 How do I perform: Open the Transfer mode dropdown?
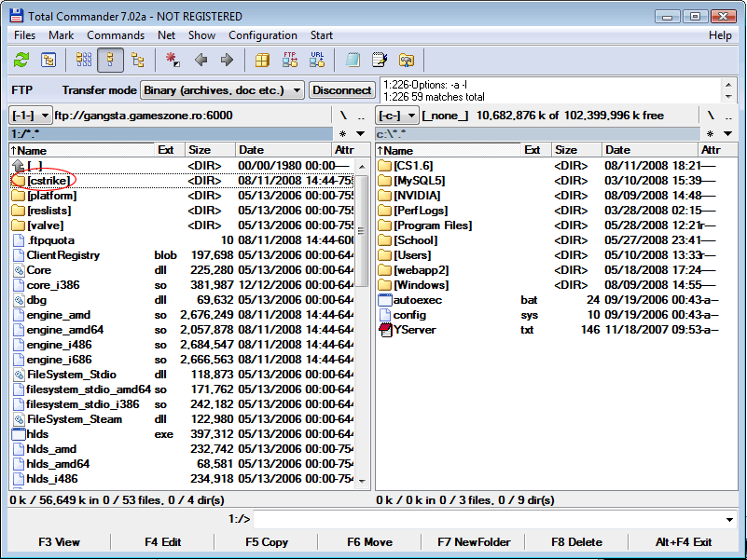(296, 90)
